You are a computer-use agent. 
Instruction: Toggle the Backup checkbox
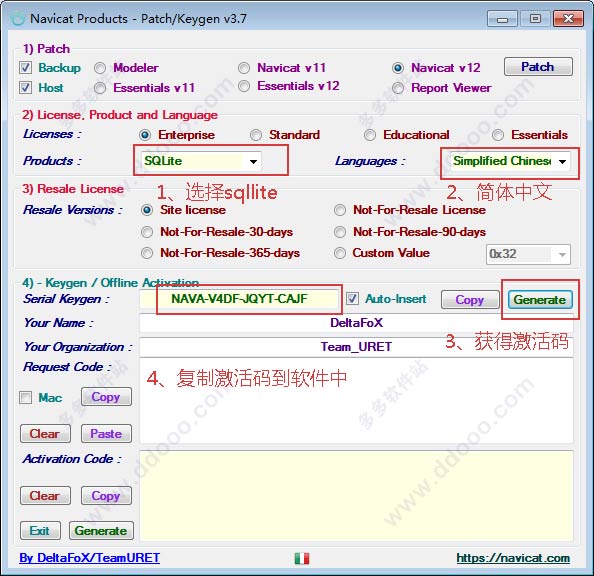(25, 68)
